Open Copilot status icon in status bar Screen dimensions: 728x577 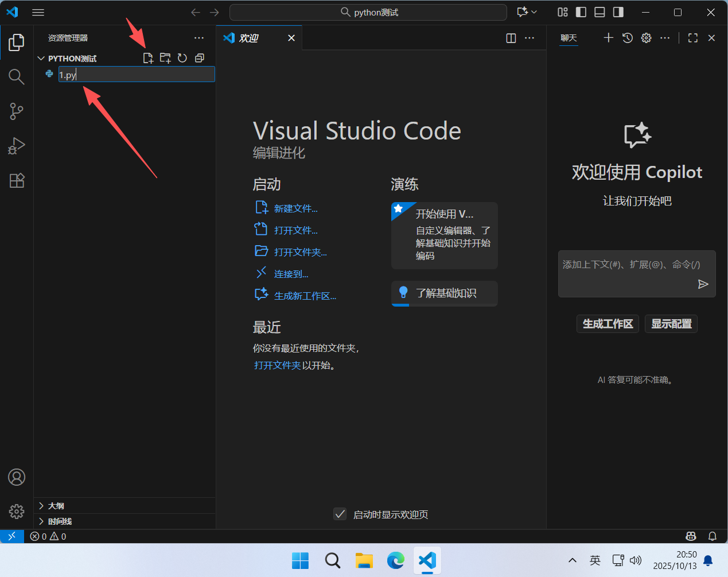coord(691,536)
